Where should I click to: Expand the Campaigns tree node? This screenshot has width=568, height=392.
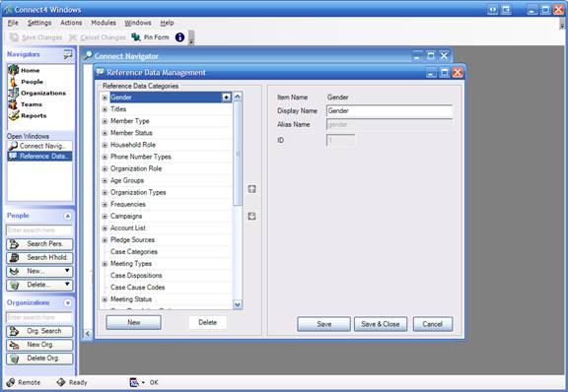tap(105, 217)
